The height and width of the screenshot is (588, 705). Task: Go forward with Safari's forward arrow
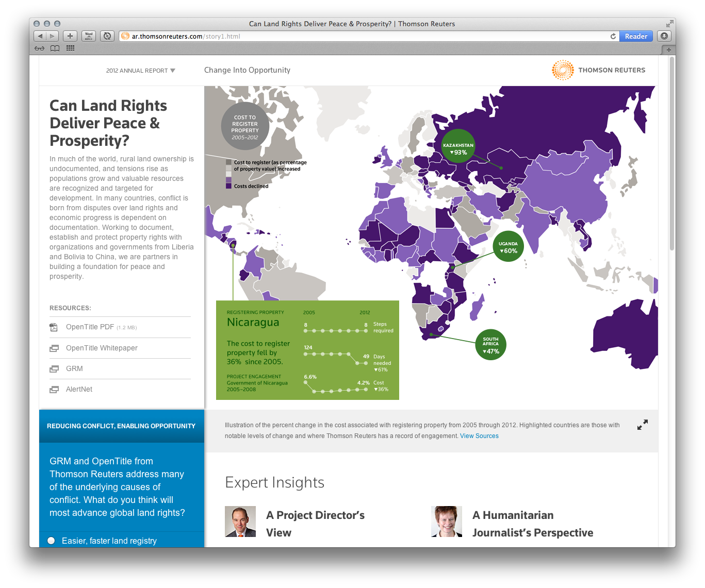(x=53, y=36)
